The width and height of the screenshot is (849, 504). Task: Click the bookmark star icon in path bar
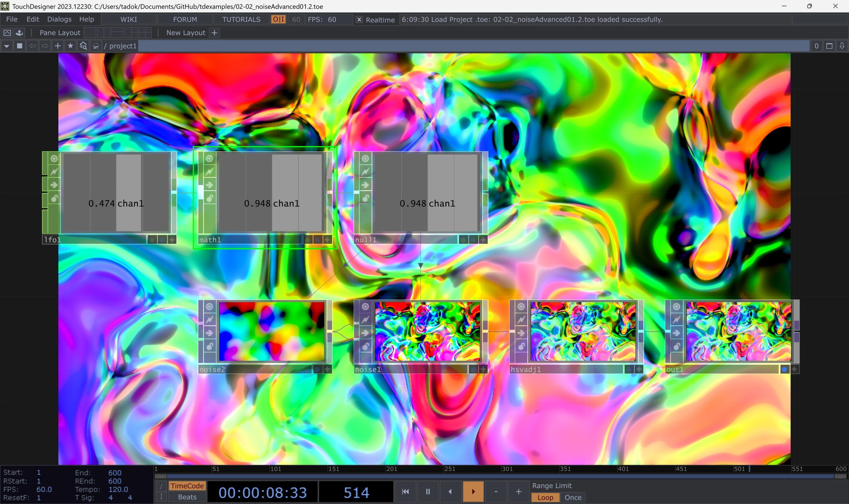click(x=70, y=46)
